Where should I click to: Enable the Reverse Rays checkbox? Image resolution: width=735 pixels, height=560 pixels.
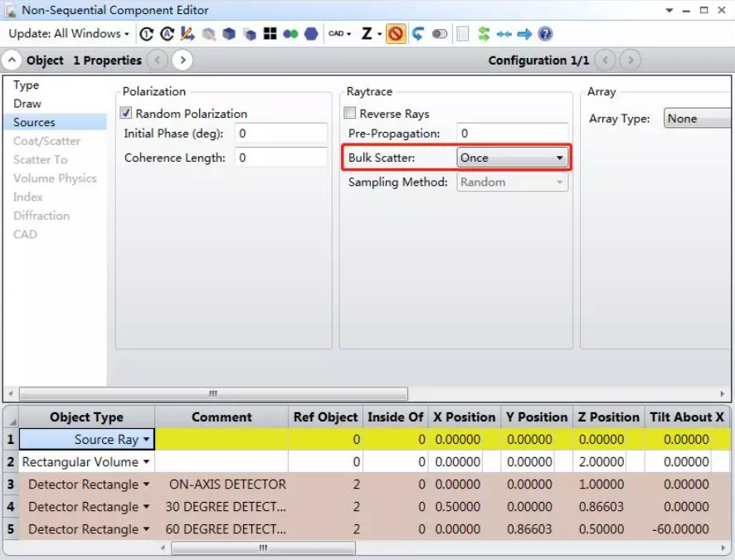[350, 114]
